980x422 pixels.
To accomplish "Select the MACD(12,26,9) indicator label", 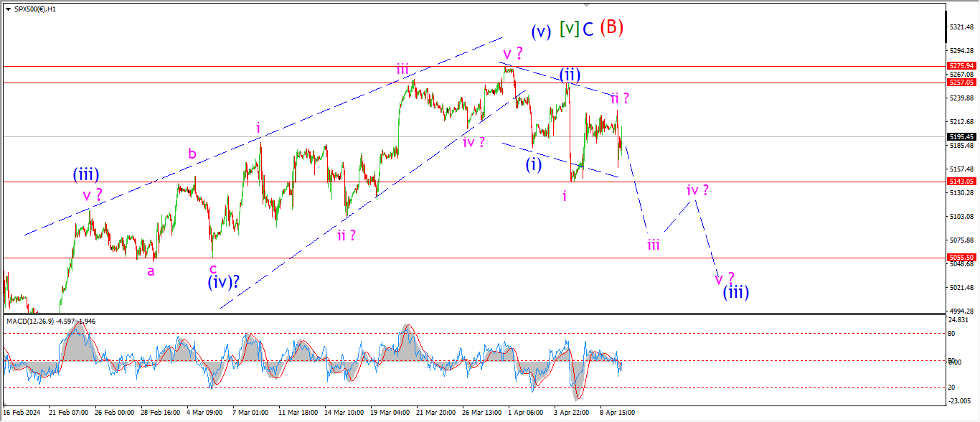I will pyautogui.click(x=34, y=321).
